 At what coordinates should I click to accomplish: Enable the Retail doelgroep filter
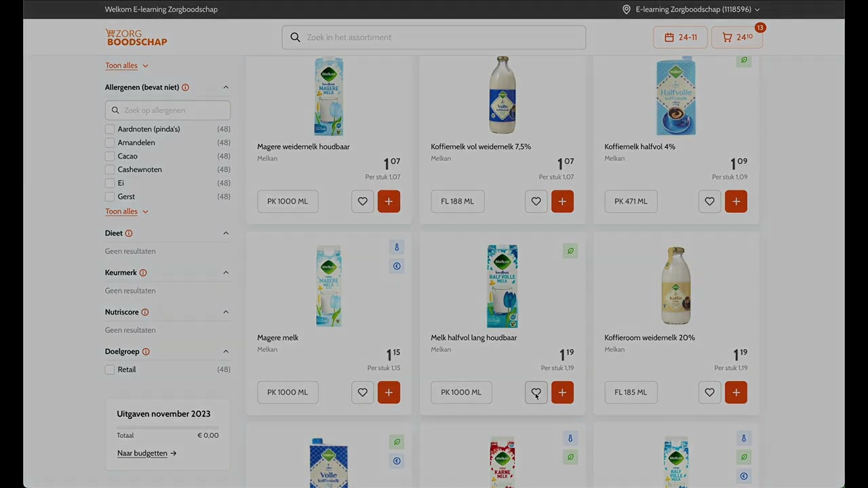pos(110,369)
